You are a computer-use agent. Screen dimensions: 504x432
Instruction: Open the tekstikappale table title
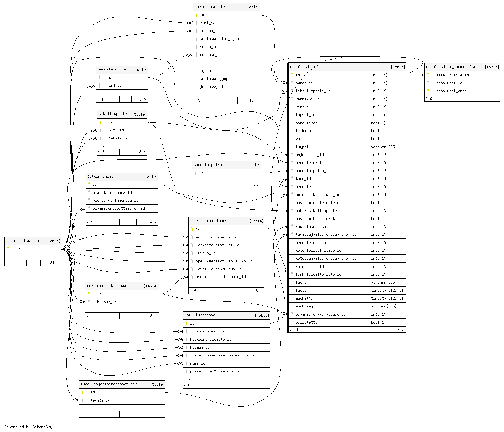click(x=113, y=114)
